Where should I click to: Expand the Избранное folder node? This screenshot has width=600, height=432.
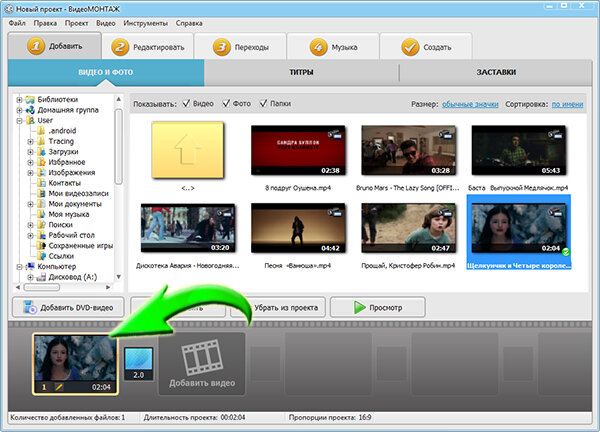point(30,162)
